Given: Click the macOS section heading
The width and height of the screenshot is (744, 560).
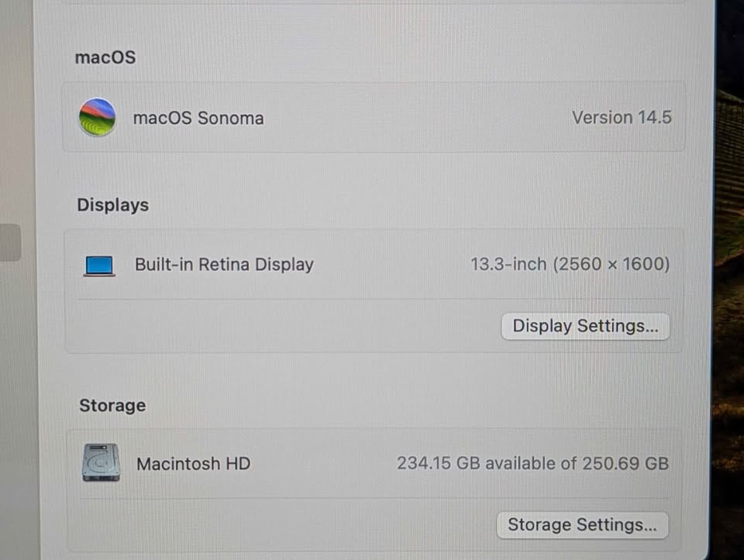Looking at the screenshot, I should (x=105, y=57).
